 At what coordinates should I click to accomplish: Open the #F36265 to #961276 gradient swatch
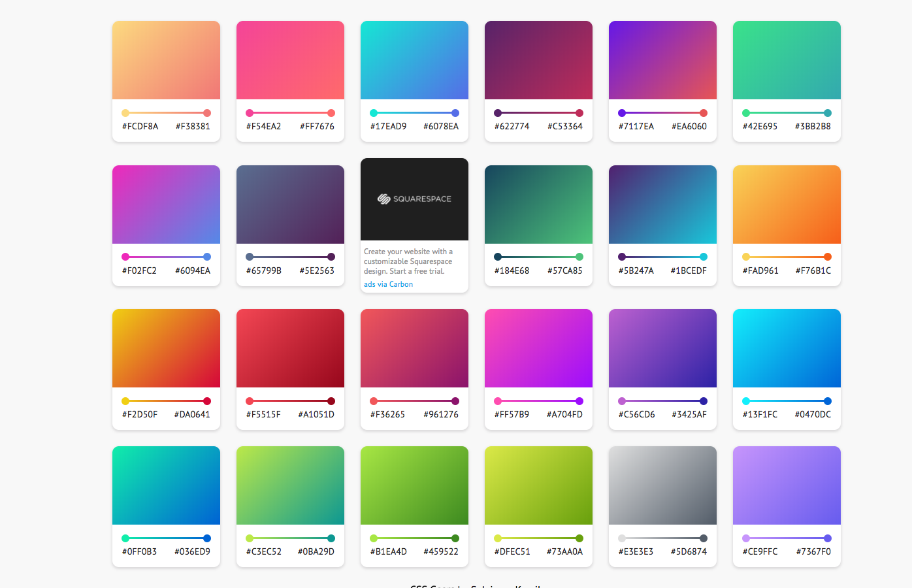pyautogui.click(x=414, y=348)
